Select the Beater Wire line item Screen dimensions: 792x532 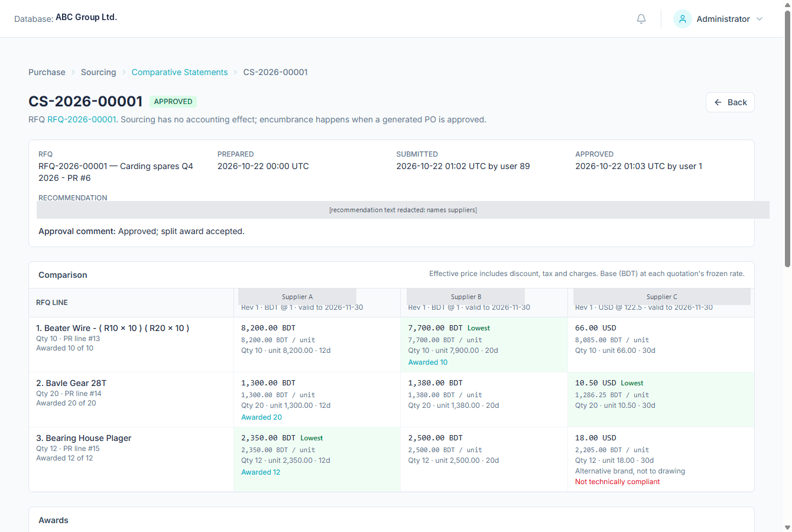click(112, 328)
